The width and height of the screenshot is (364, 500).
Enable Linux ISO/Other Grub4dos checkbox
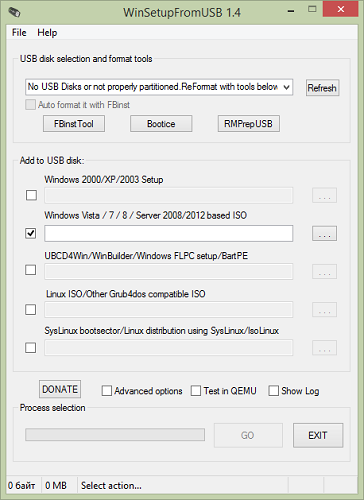(x=31, y=310)
